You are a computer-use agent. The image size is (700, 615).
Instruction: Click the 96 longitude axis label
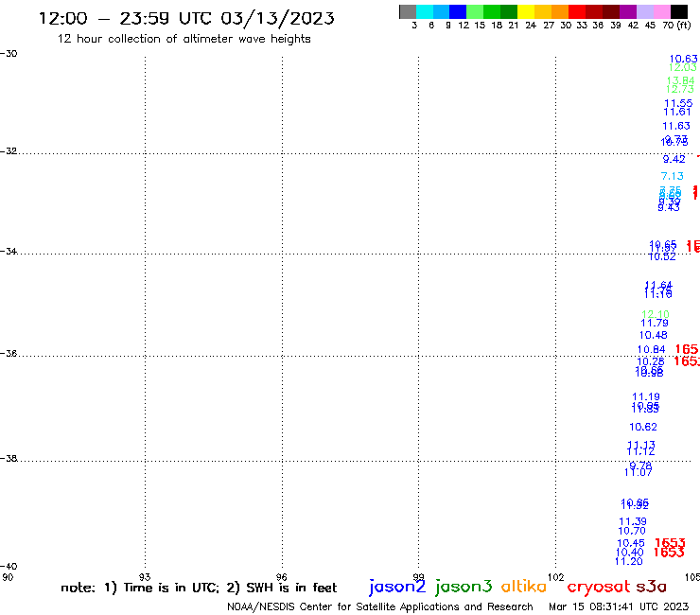(x=281, y=577)
